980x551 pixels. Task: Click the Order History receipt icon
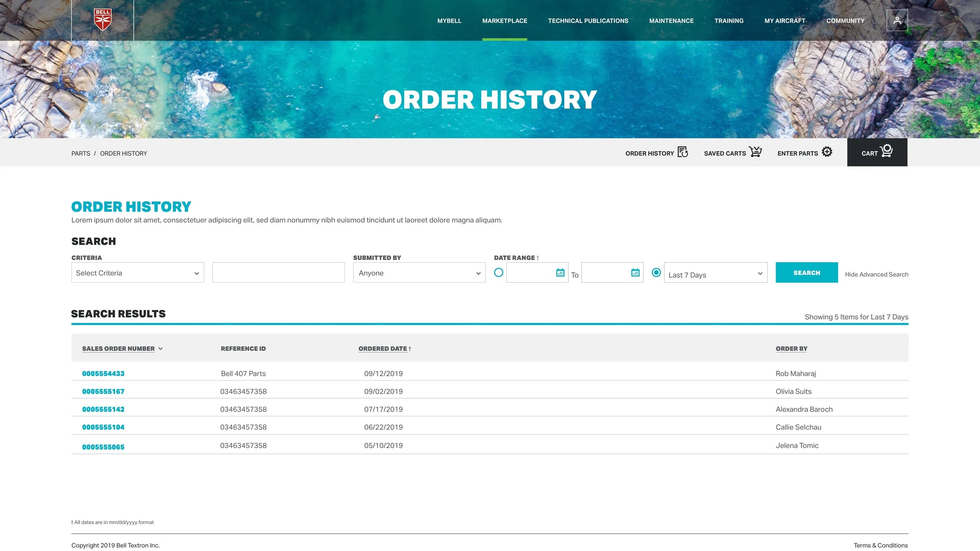[683, 152]
